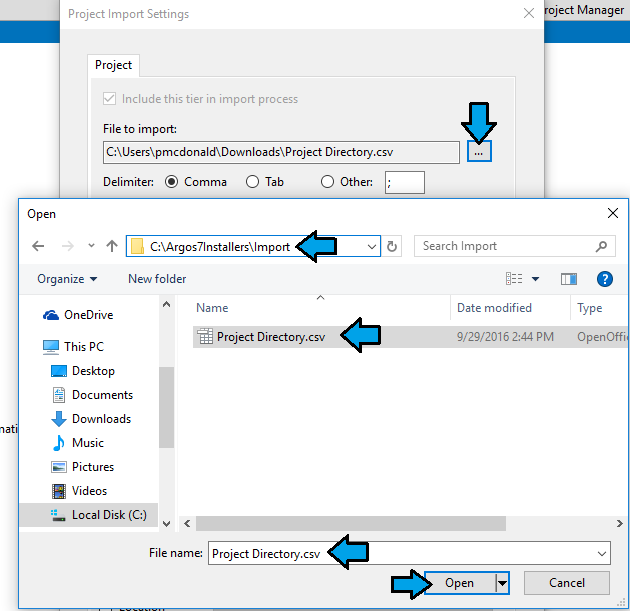Viewport: 630px width, 611px height.
Task: Open recent locations dropdown arrow
Action: point(92,246)
